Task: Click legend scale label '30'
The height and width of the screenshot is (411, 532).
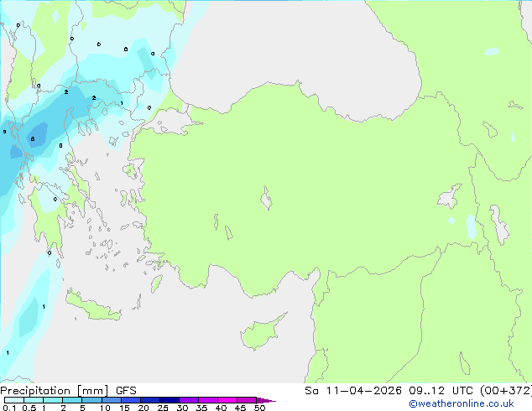Action: (x=182, y=408)
